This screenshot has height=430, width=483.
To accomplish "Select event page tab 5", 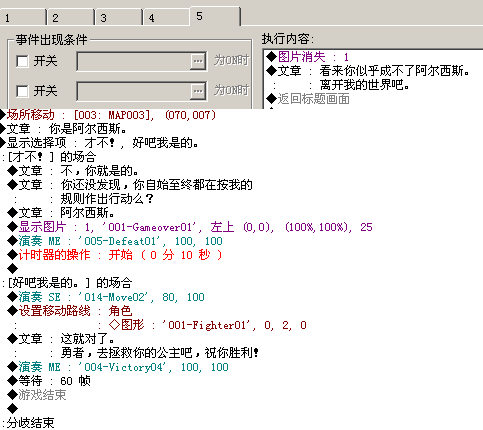I will point(215,16).
